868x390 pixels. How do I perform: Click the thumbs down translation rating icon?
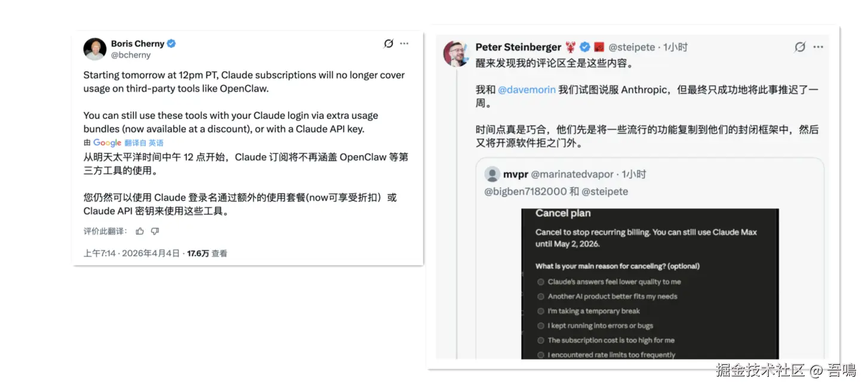click(155, 231)
